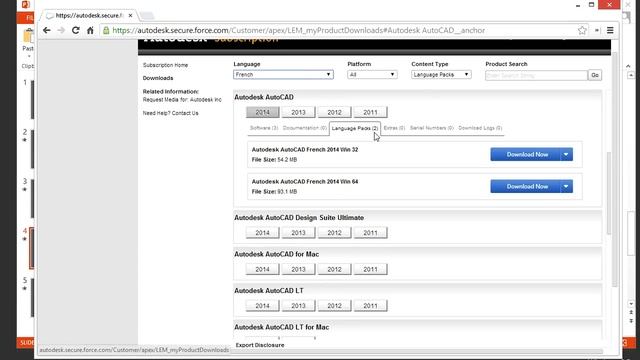Switch to the Documentation (0) tab
The width and height of the screenshot is (640, 360).
tap(304, 128)
